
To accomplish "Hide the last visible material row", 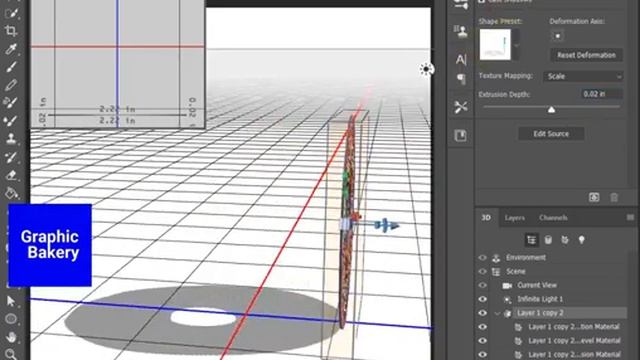I will pos(482,354).
